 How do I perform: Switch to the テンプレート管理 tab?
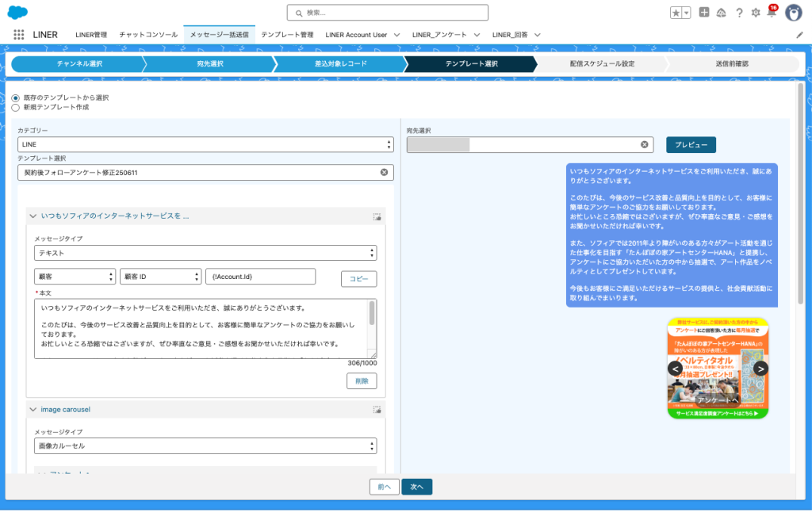[x=287, y=35]
